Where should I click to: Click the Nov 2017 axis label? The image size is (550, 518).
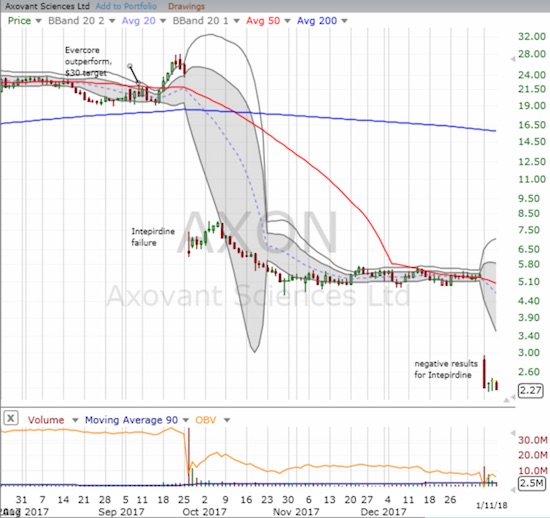point(296,512)
